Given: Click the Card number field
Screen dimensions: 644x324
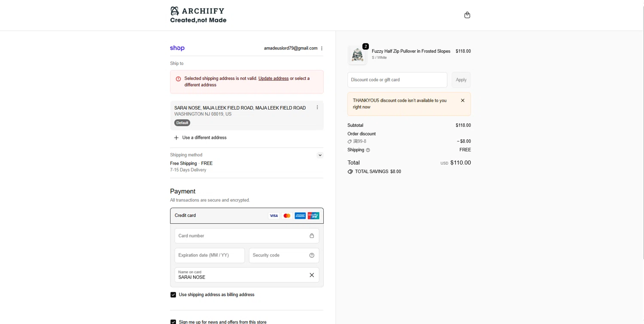Looking at the screenshot, I should coord(247,236).
